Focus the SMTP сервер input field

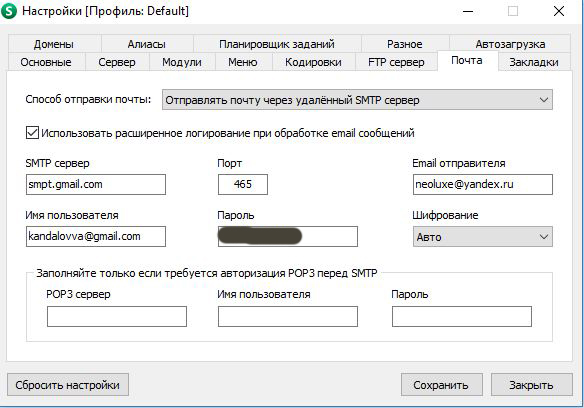pyautogui.click(x=96, y=184)
